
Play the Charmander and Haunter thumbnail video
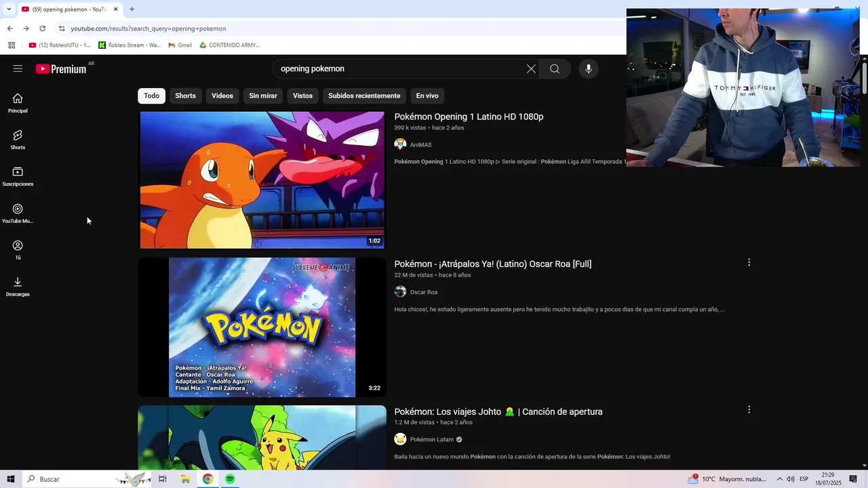[262, 180]
